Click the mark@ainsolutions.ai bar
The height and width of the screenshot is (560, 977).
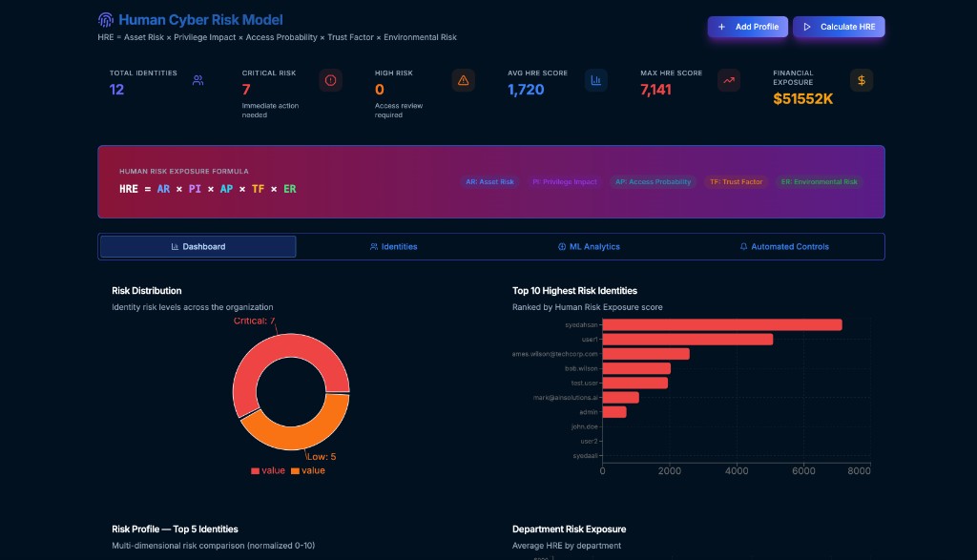(620, 398)
